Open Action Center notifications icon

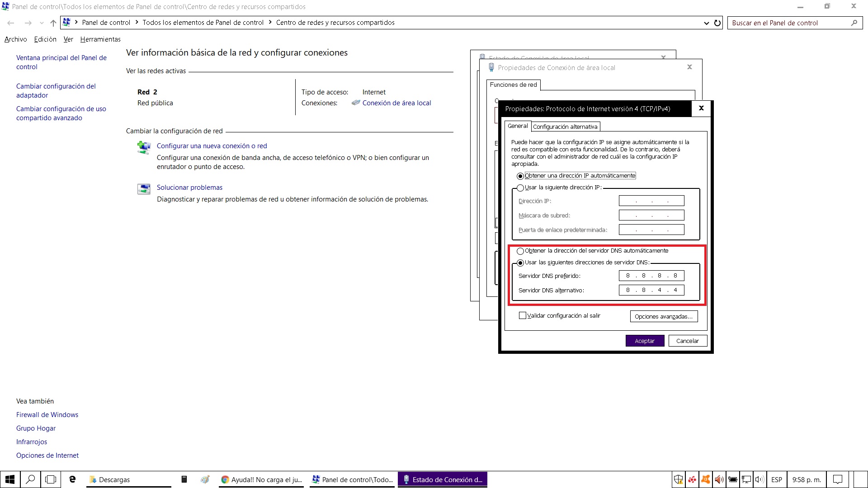[x=838, y=479]
